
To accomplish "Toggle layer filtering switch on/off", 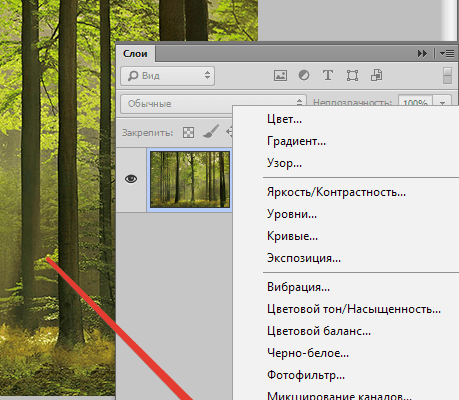I will pos(447,75).
